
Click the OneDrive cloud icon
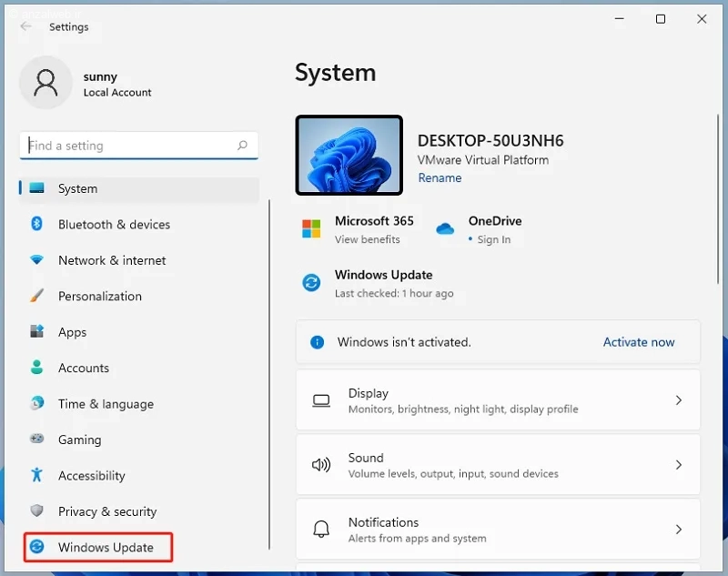(445, 228)
